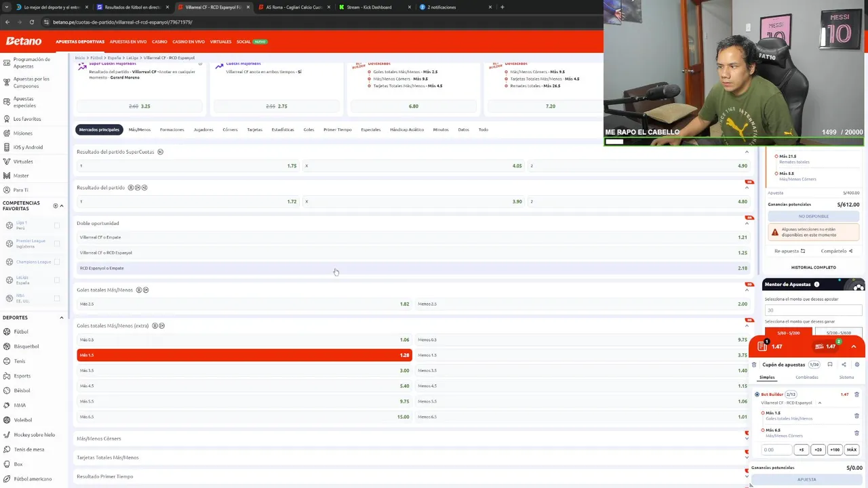This screenshot has width=868, height=488.
Task: Click the Tenis sport icon
Action: 7,361
